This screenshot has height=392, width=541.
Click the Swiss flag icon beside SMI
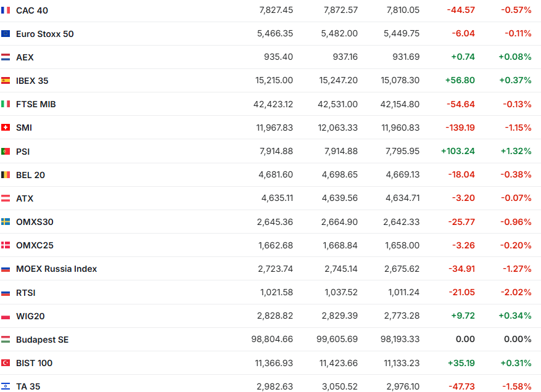click(x=6, y=128)
